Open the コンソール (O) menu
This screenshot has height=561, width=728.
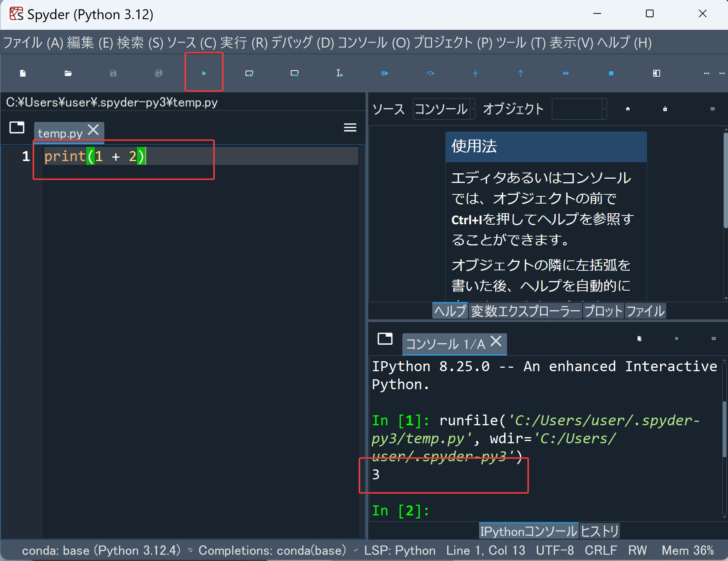pyautogui.click(x=374, y=43)
